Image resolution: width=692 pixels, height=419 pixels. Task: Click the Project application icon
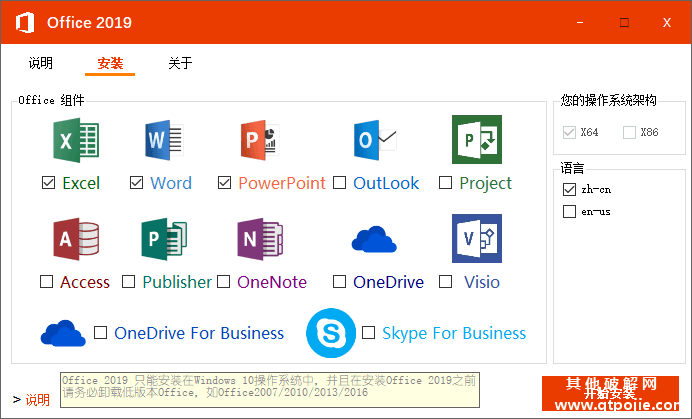tap(477, 140)
